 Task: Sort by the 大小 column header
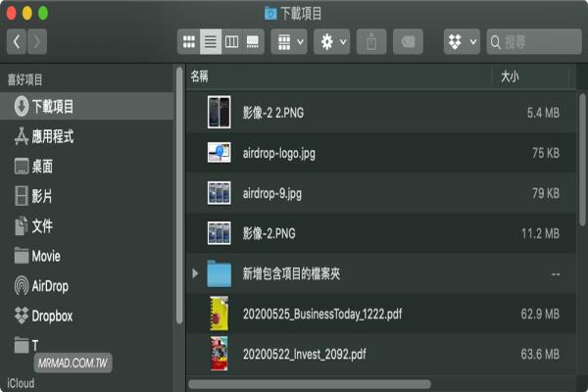pyautogui.click(x=530, y=76)
